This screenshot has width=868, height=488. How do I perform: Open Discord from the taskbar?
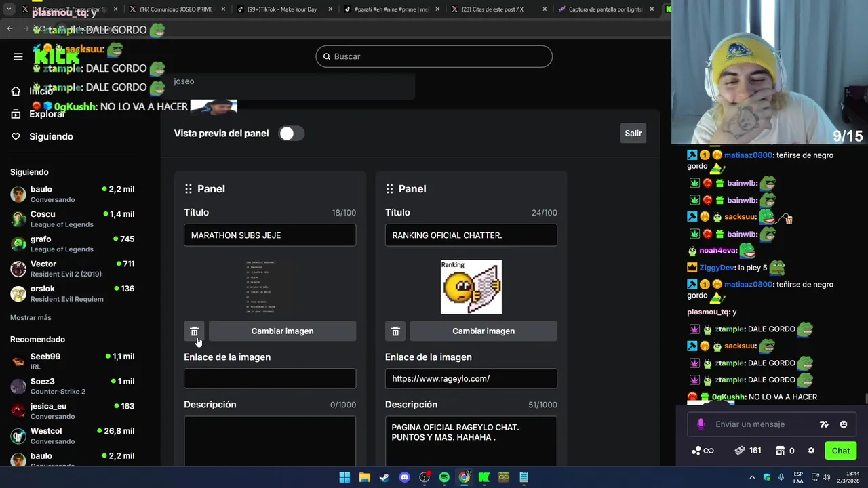pyautogui.click(x=404, y=477)
